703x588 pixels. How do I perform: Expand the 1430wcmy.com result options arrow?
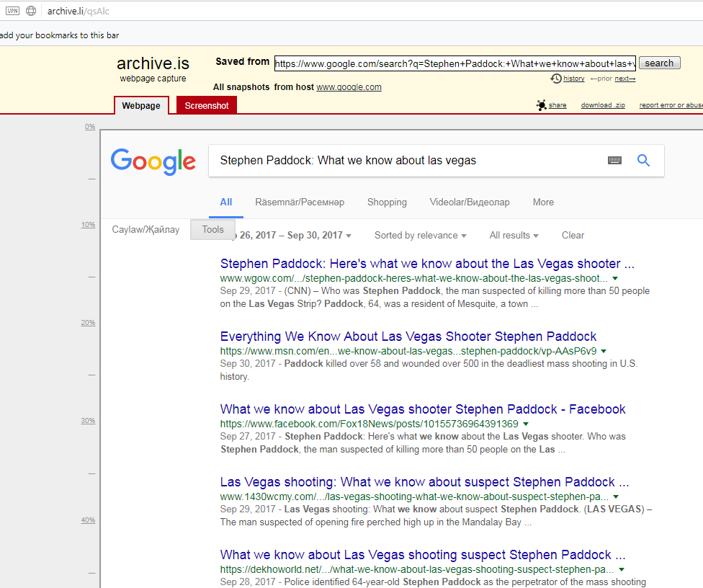616,496
